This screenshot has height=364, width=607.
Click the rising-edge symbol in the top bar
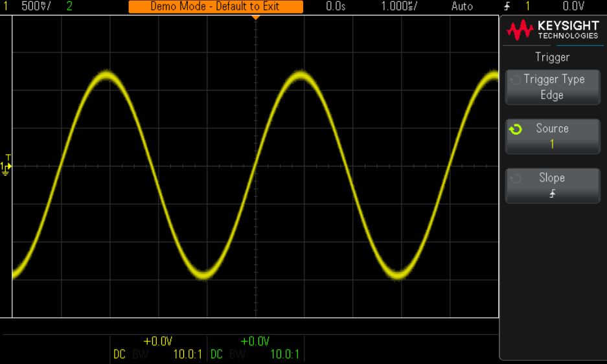[x=507, y=6]
